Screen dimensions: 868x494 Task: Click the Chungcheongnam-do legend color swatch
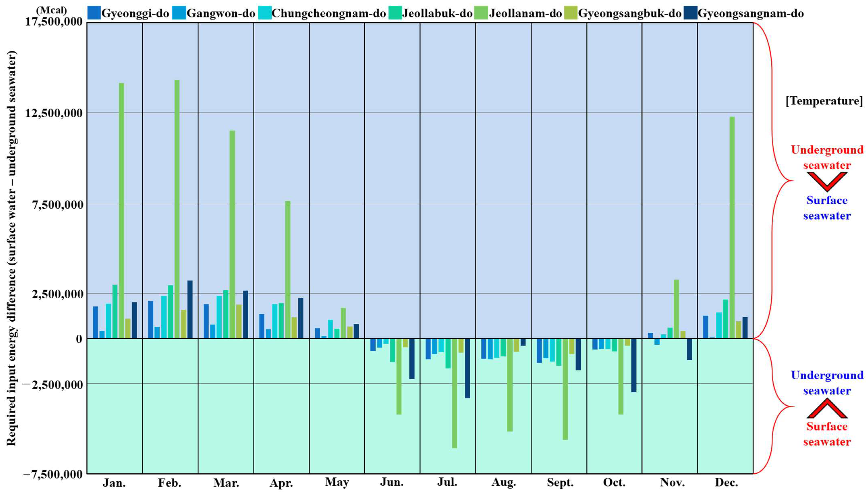(x=265, y=13)
